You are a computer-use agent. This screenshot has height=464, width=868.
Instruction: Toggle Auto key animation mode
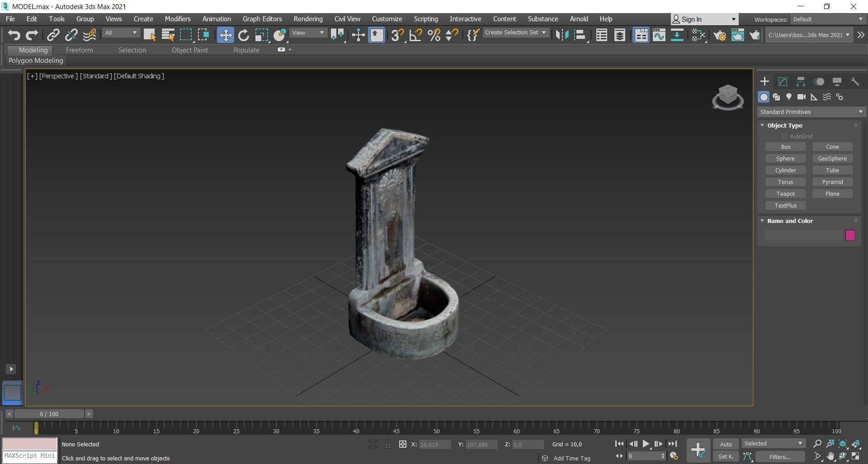click(726, 444)
